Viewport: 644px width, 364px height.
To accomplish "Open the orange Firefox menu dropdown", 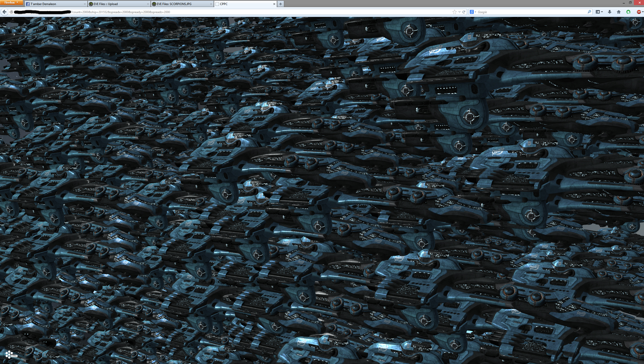I will [x=12, y=3].
